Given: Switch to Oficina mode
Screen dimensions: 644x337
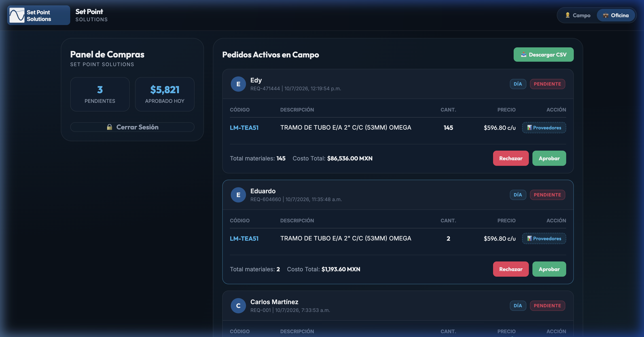Looking at the screenshot, I should click(616, 15).
